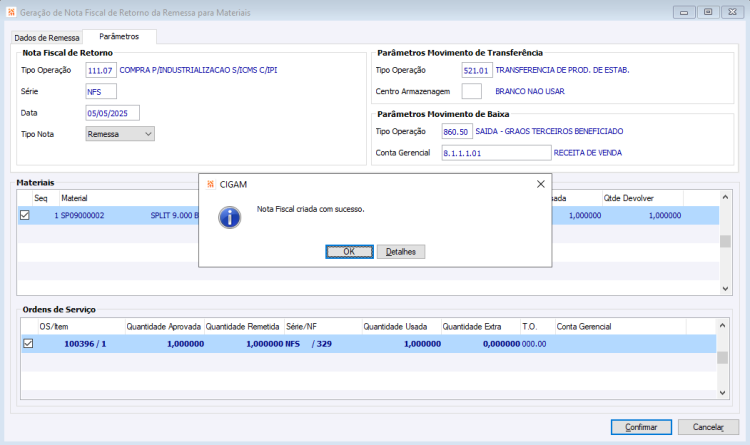Click Ordens de Serviço scroll down arrow
This screenshot has width=750, height=445.
(722, 393)
